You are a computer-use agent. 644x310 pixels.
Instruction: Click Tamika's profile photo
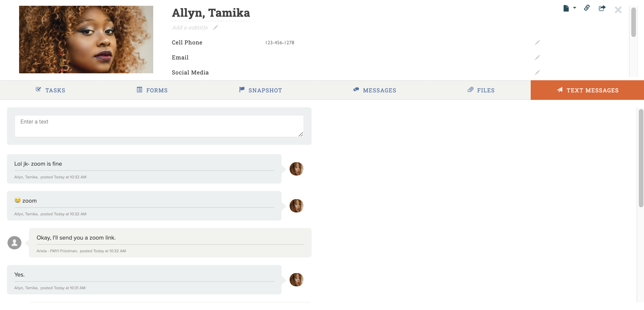[86, 40]
